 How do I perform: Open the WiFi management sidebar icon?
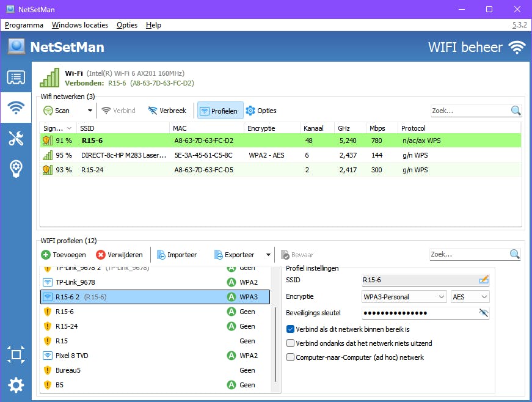[16, 108]
